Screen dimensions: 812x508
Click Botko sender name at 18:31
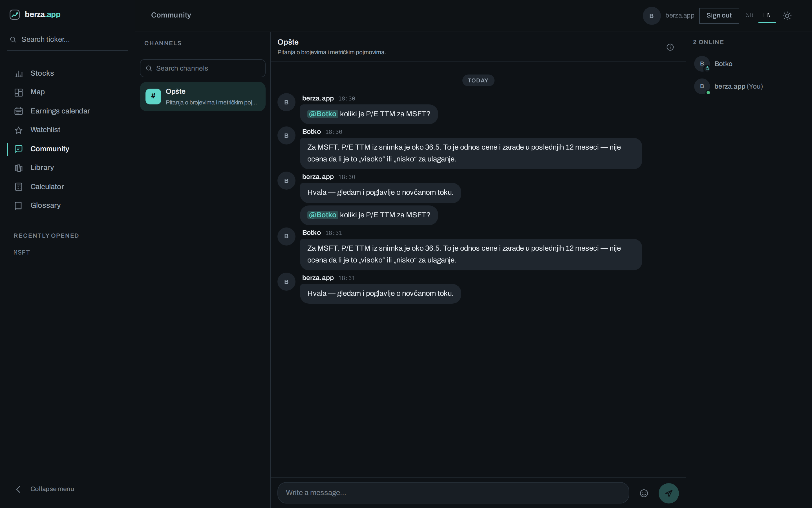click(x=311, y=233)
